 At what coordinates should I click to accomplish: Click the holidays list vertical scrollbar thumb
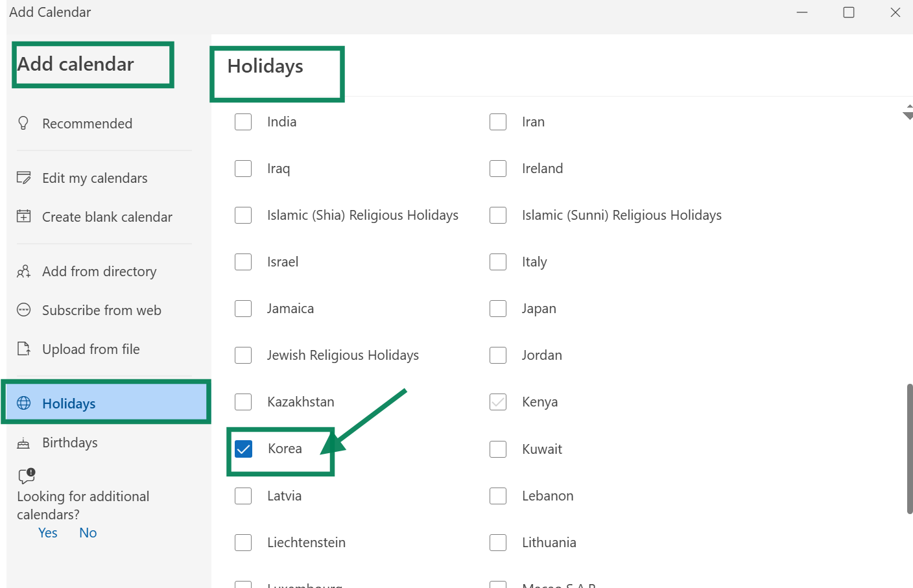click(910, 449)
